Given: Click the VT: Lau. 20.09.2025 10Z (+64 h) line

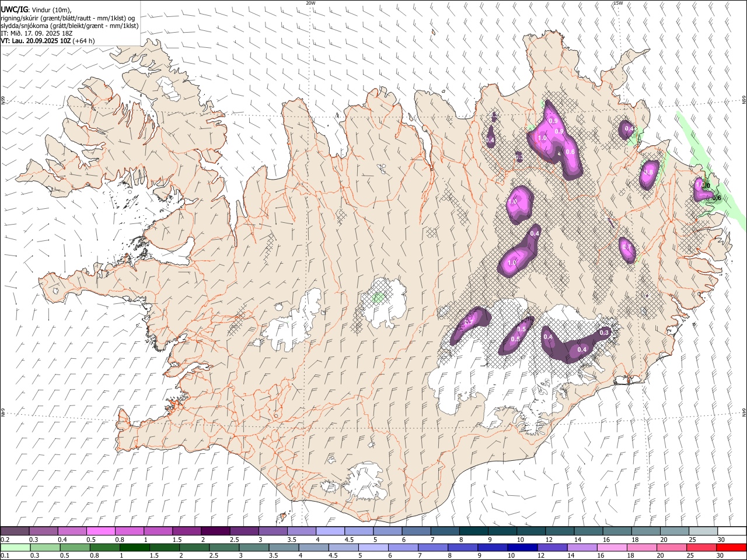Looking at the screenshot, I should point(48,41).
